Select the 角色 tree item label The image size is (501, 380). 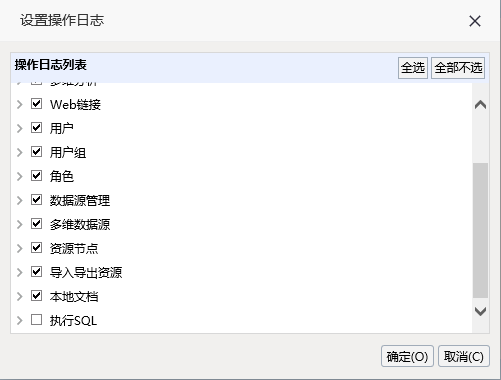pyautogui.click(x=62, y=176)
